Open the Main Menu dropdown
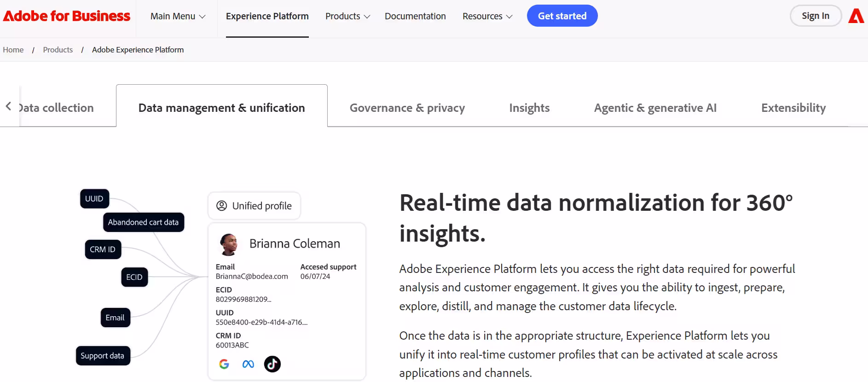Image resolution: width=868 pixels, height=382 pixels. 178,16
